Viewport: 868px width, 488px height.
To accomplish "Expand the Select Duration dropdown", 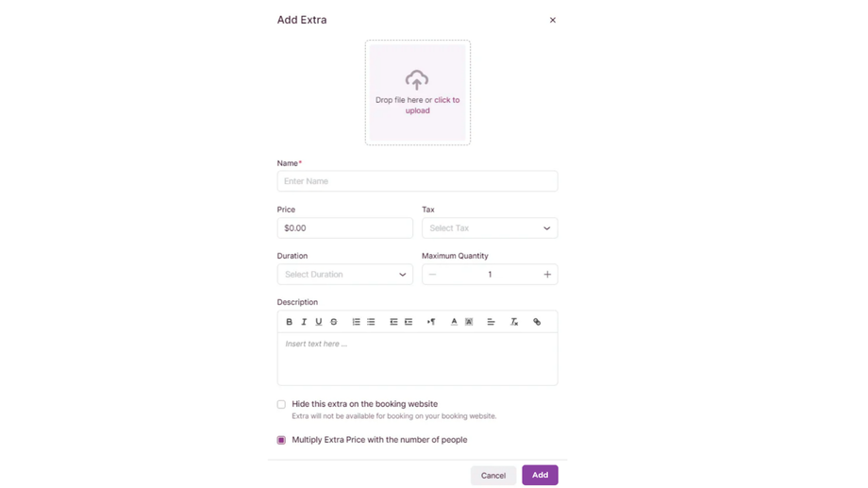I will point(344,275).
